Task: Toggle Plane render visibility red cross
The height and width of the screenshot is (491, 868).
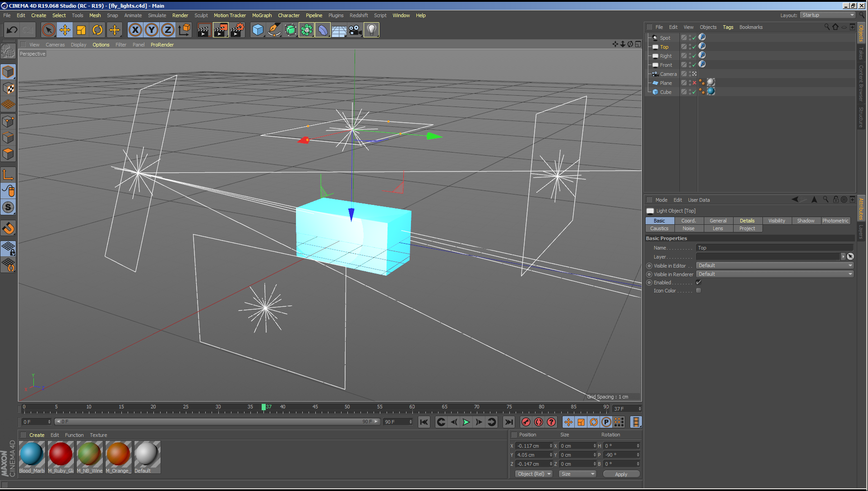Action: pos(694,83)
